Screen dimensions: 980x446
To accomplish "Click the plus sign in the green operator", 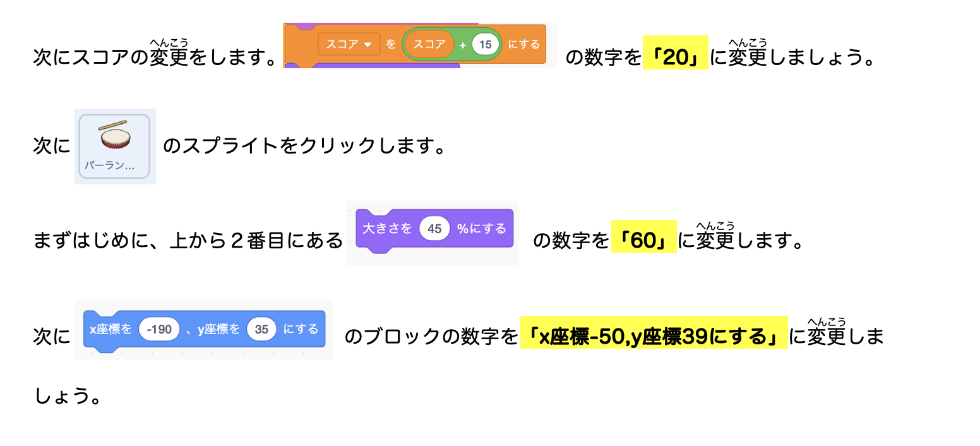I will pyautogui.click(x=463, y=45).
